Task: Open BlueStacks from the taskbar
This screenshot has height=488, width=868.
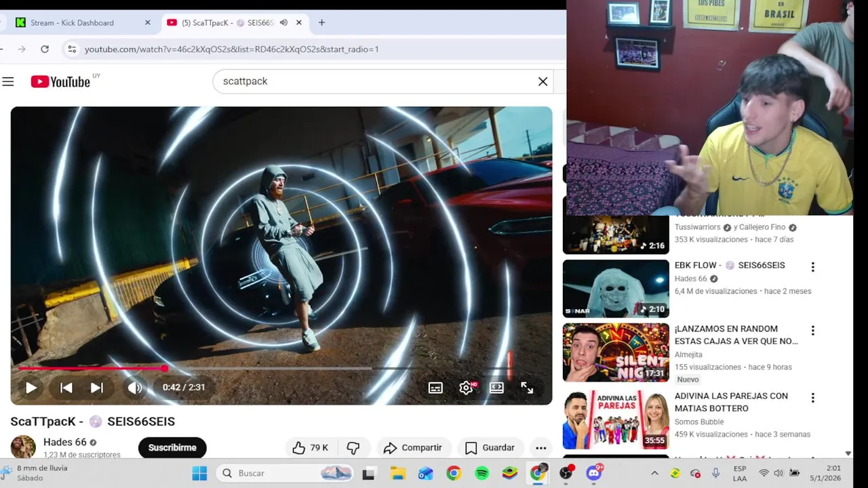Action: tap(510, 473)
